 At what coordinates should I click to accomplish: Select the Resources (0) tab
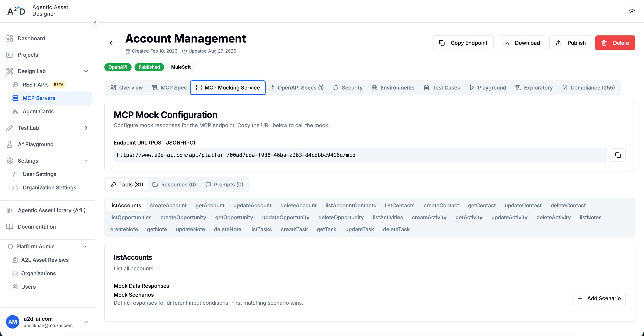tap(174, 185)
